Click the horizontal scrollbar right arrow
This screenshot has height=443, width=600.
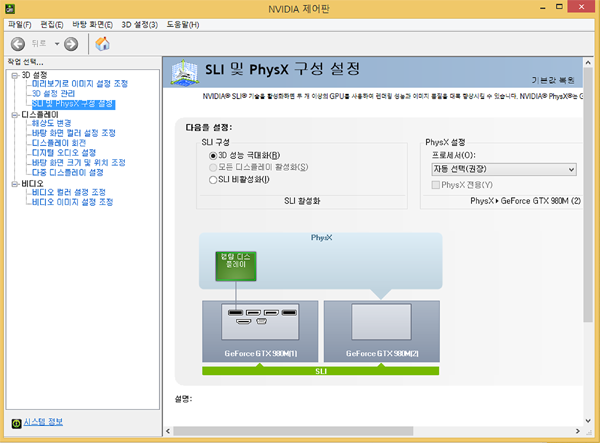point(578,431)
